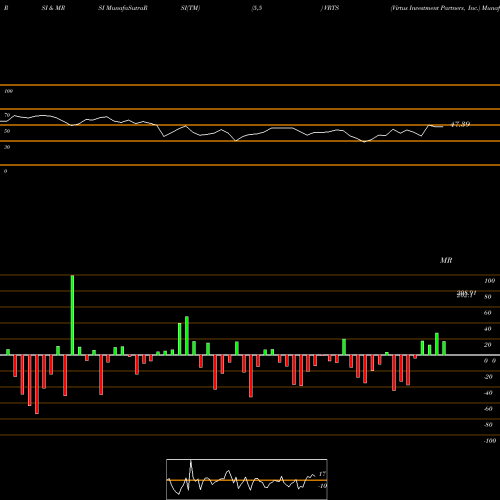Click the MR panel title label

(x=446, y=260)
